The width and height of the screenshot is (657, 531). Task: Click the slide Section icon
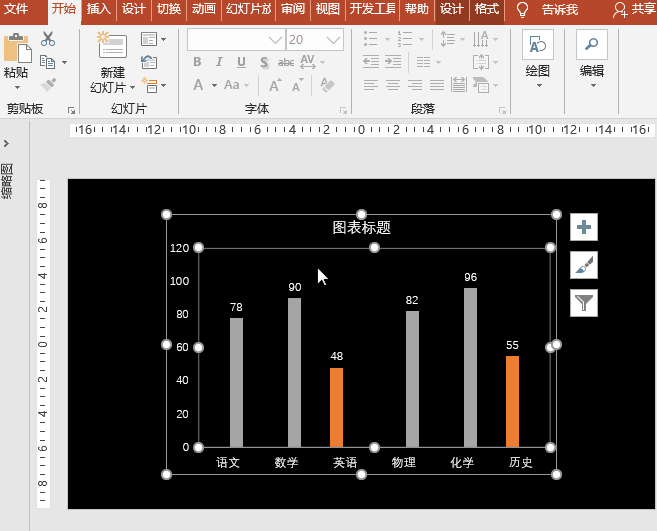(150, 85)
